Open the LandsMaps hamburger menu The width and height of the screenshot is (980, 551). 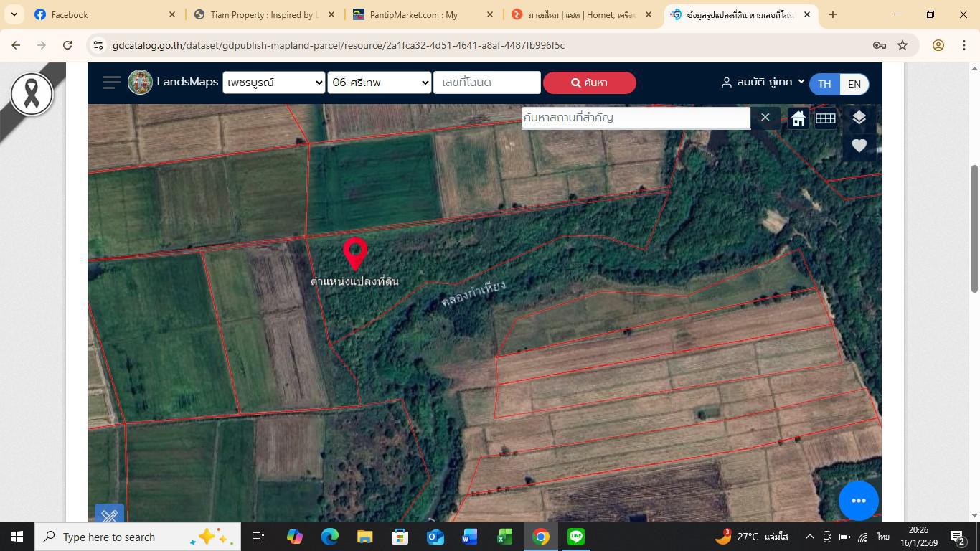(x=111, y=83)
